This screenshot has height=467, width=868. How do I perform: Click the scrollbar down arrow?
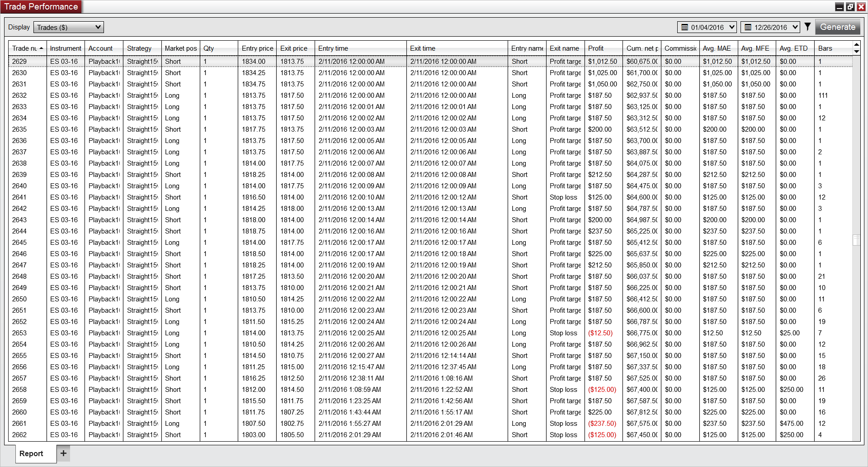click(x=856, y=52)
